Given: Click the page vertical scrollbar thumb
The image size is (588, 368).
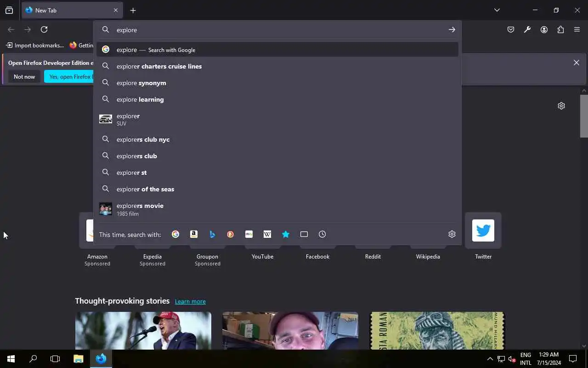Looking at the screenshot, I should [584, 116].
